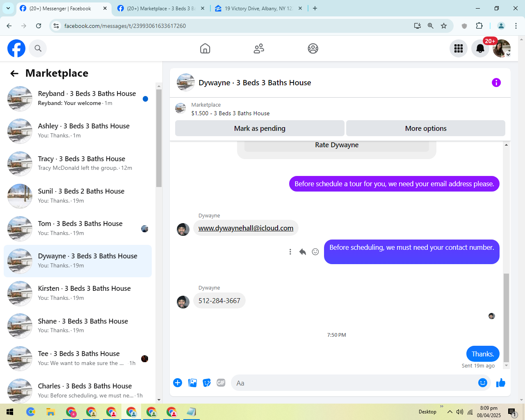This screenshot has width=525, height=420.
Task: Open Kirsten conversation
Action: [78, 293]
